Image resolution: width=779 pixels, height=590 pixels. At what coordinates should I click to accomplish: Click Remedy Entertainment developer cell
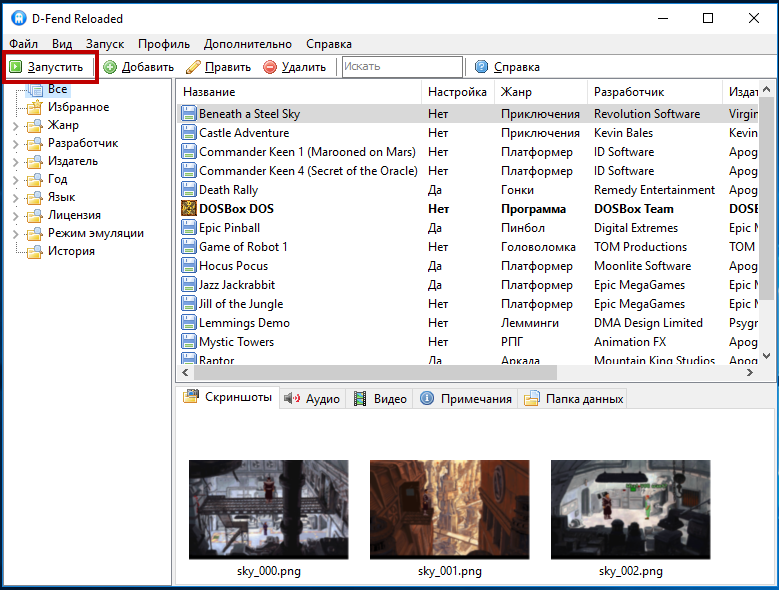click(654, 190)
